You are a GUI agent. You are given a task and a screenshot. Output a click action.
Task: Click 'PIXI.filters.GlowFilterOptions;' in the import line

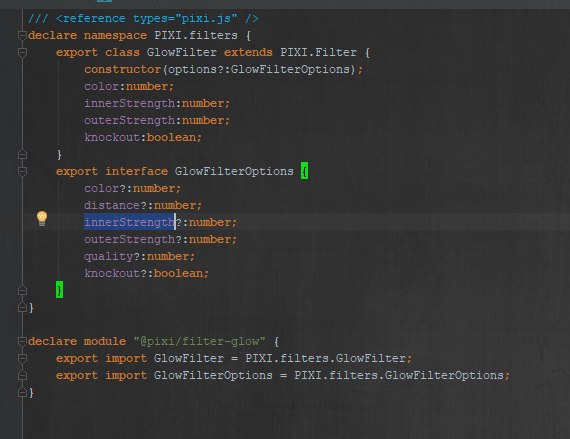(402, 375)
